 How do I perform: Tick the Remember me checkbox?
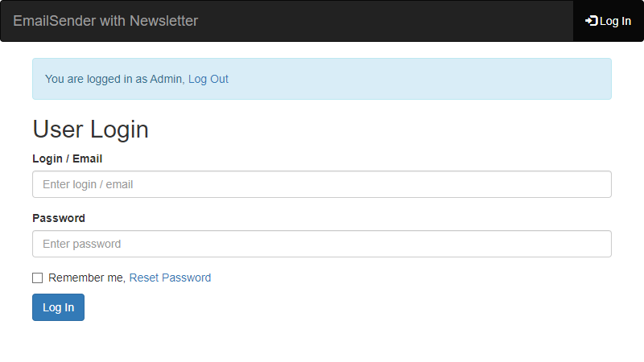point(37,278)
